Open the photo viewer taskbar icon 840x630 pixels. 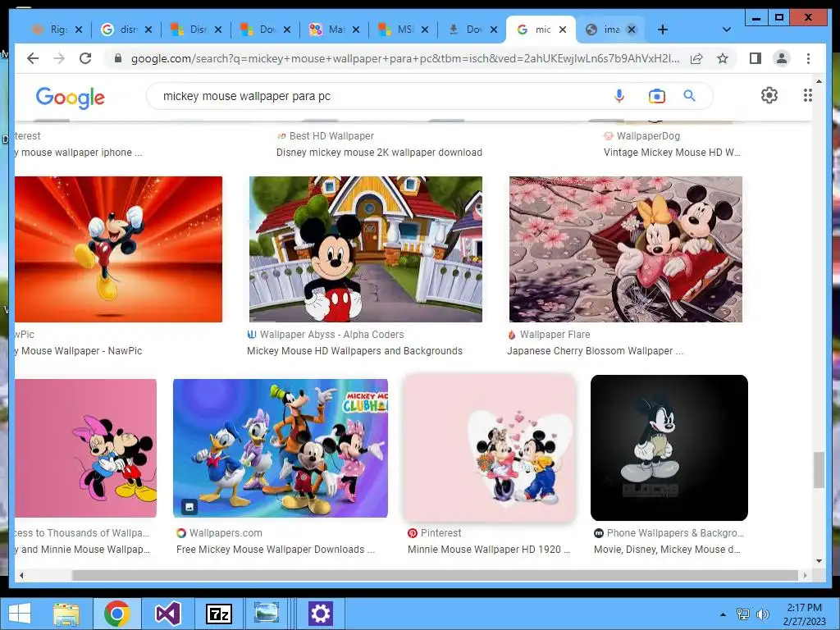coord(267,614)
